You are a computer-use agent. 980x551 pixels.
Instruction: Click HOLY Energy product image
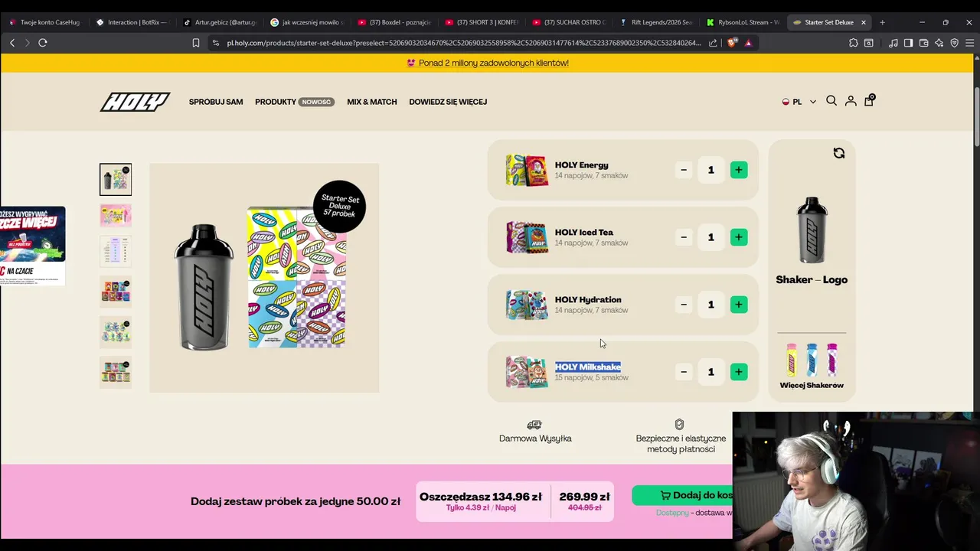(x=527, y=170)
